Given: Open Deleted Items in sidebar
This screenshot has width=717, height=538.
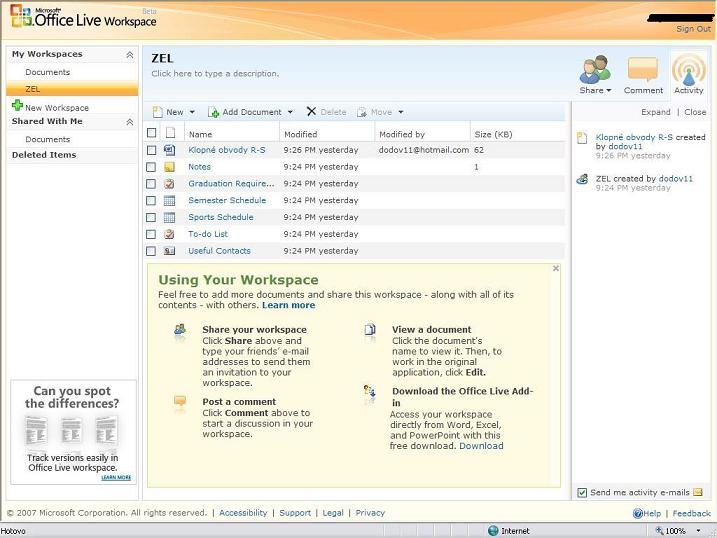Looking at the screenshot, I should coord(44,155).
